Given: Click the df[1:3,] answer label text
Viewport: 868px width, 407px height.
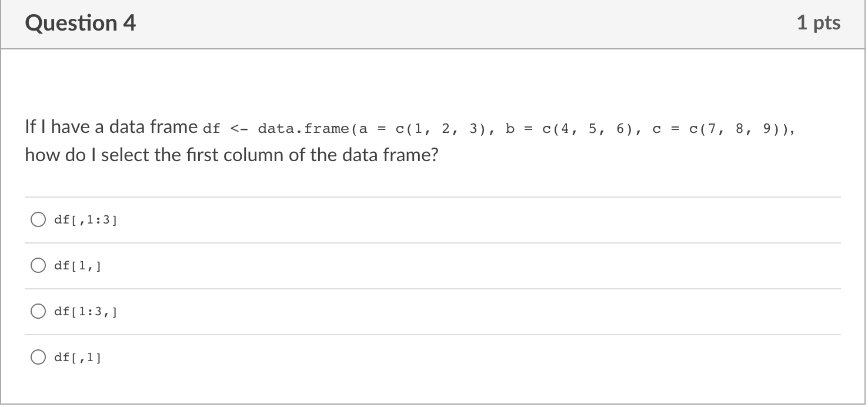Looking at the screenshot, I should point(85,312).
